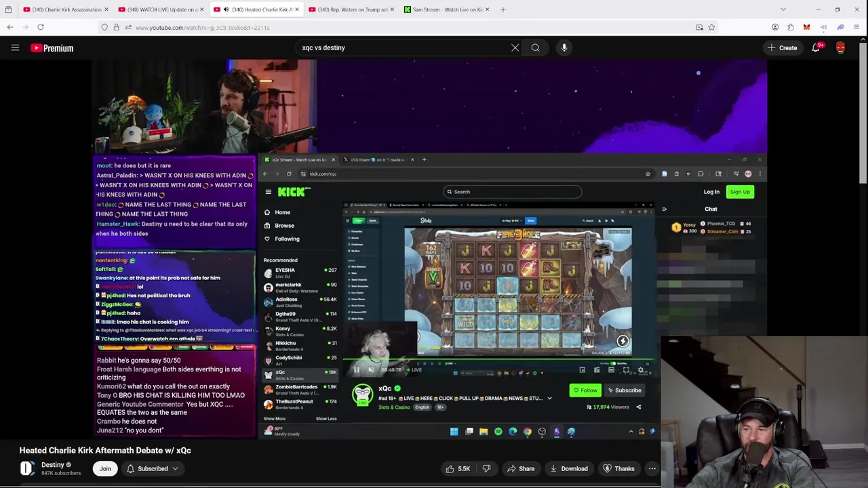Image resolution: width=868 pixels, height=488 pixels.
Task: Click Sign Up in the Kick window
Action: (x=740, y=192)
